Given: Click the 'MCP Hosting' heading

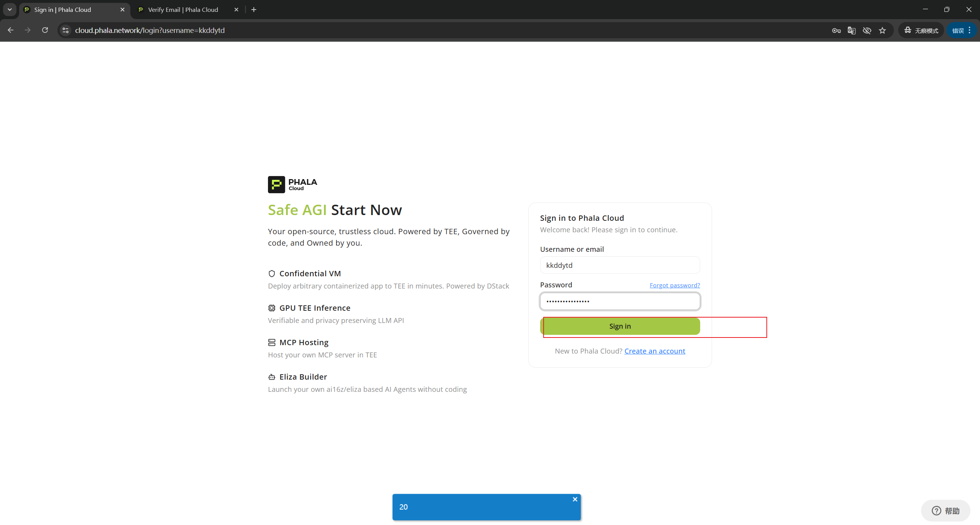Looking at the screenshot, I should pos(304,342).
